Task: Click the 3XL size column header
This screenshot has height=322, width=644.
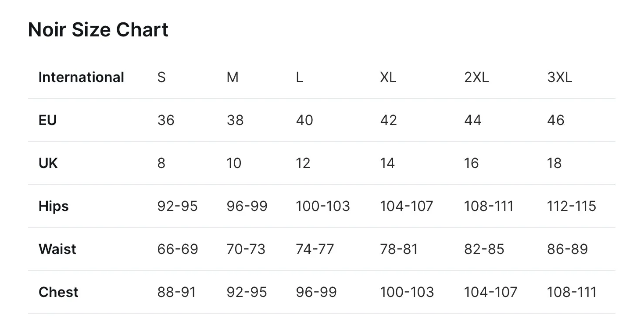Action: click(559, 77)
